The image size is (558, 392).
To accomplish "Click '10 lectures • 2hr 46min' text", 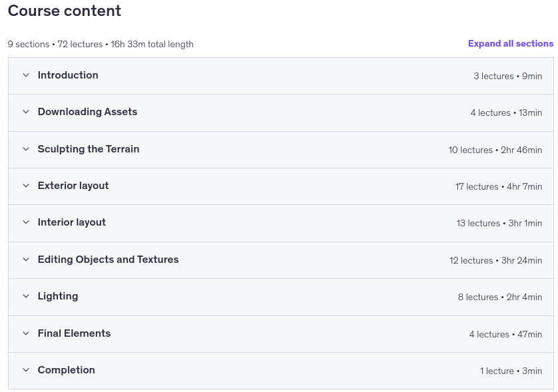I will (495, 150).
